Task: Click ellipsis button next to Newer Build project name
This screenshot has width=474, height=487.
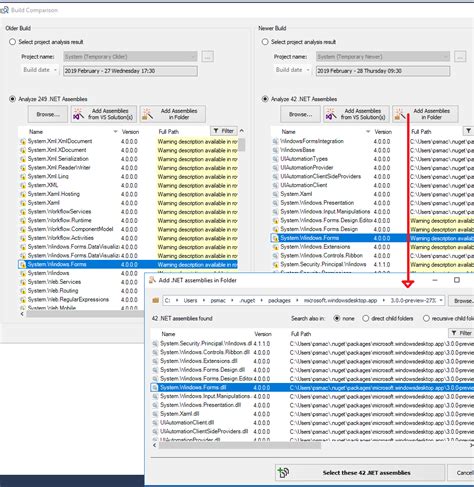Action: pyautogui.click(x=460, y=57)
